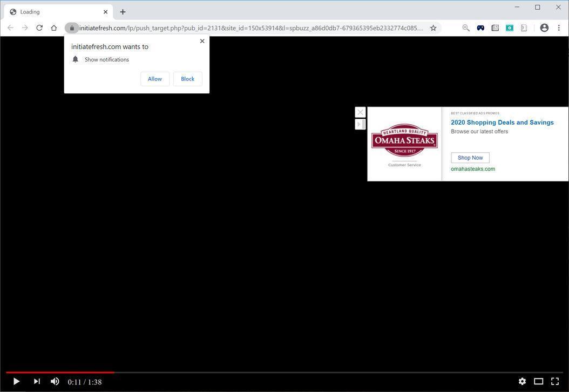Click 'Browse our latest offers' text
The image size is (569, 392).
pyautogui.click(x=479, y=131)
